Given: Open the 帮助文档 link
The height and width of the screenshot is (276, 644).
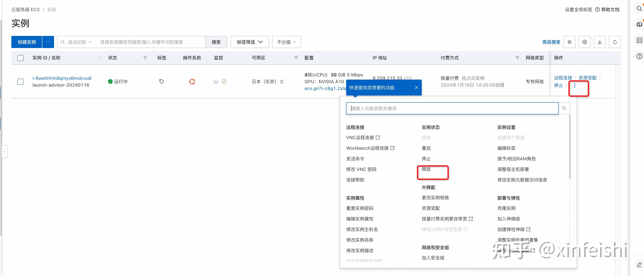Looking at the screenshot, I should pyautogui.click(x=610, y=9).
